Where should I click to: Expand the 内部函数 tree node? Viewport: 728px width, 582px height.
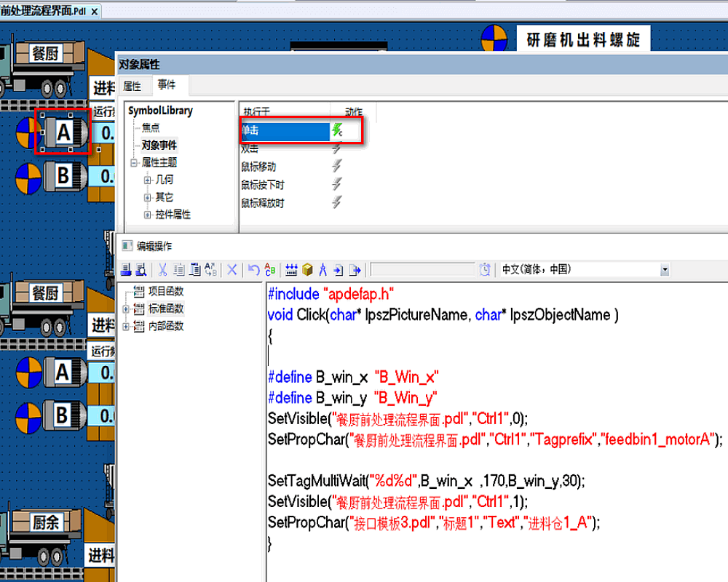[x=126, y=327]
